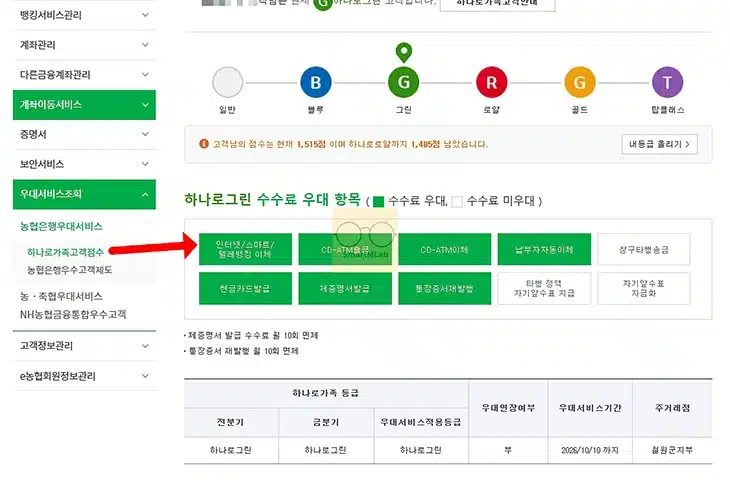Click the 철원군지부 branch cell

pos(672,450)
